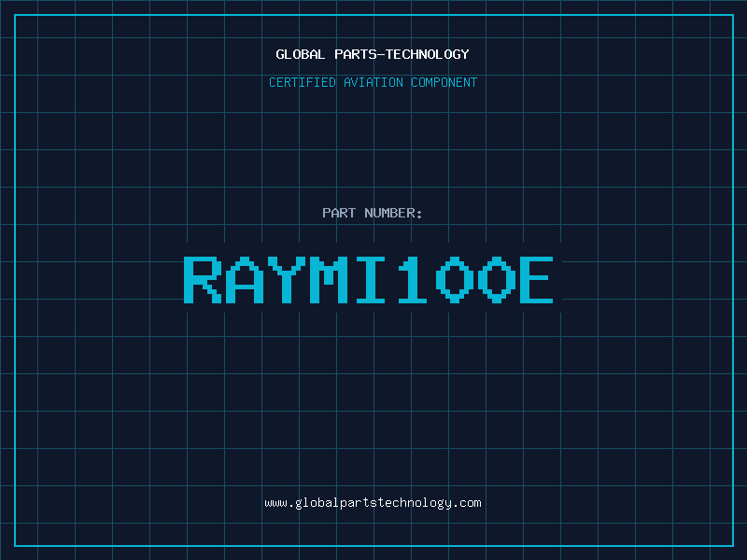Image resolution: width=747 pixels, height=560 pixels.
Task: Open the www.globalpartstechnology.com link
Action: coord(373,503)
